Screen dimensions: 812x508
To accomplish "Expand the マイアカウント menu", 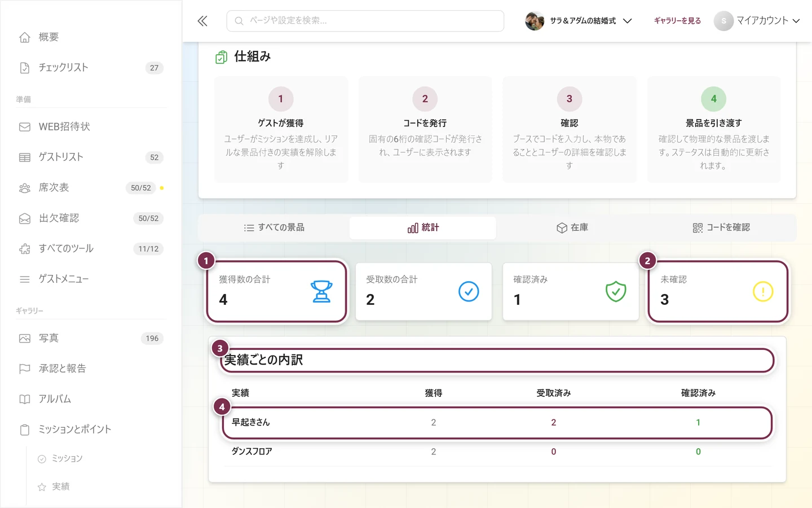I will click(x=757, y=21).
